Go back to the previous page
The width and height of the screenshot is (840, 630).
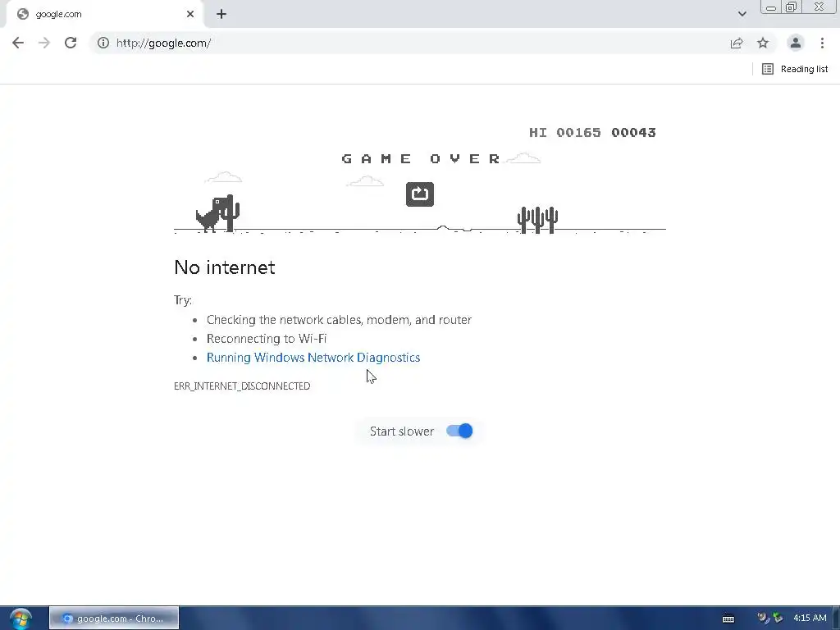point(18,43)
